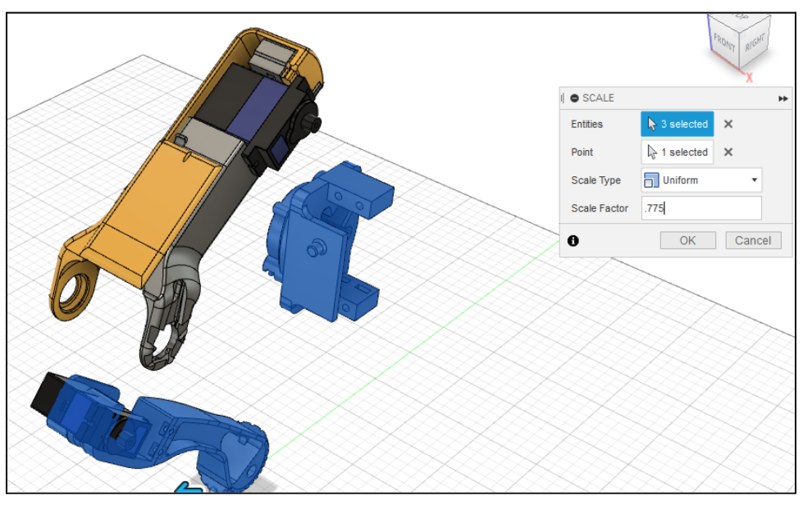The width and height of the screenshot is (812, 505).
Task: Expand Scale dialog with double-arrow icon
Action: [x=783, y=98]
